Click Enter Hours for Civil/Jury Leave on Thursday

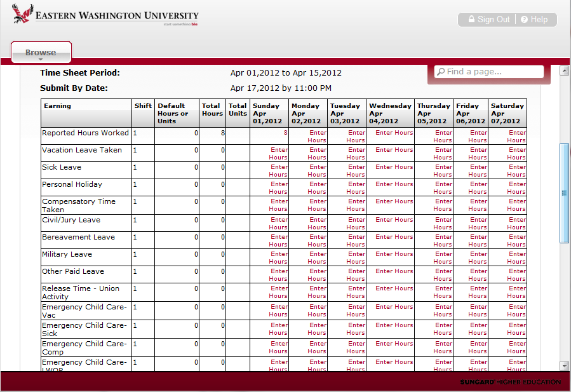[x=443, y=224]
